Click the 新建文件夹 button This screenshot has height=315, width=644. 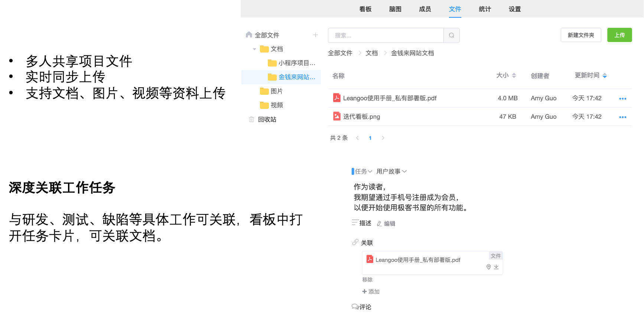581,35
